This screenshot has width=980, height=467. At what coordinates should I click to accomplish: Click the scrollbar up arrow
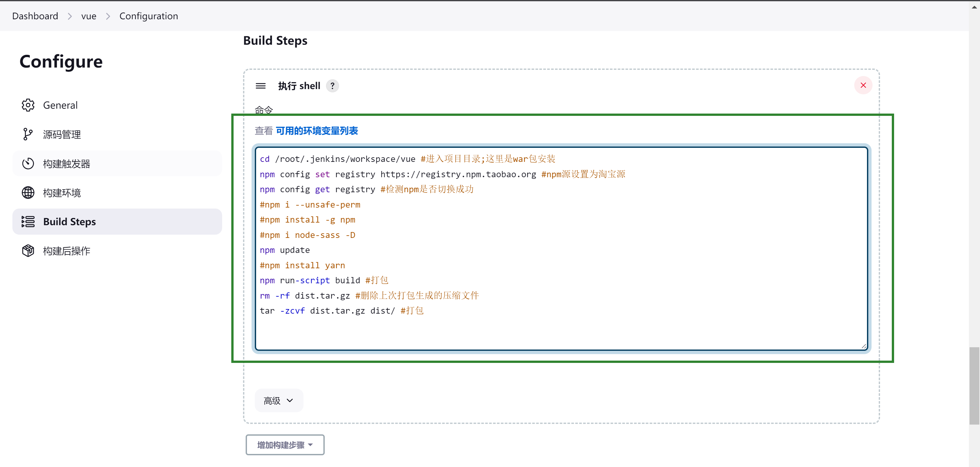tap(974, 7)
